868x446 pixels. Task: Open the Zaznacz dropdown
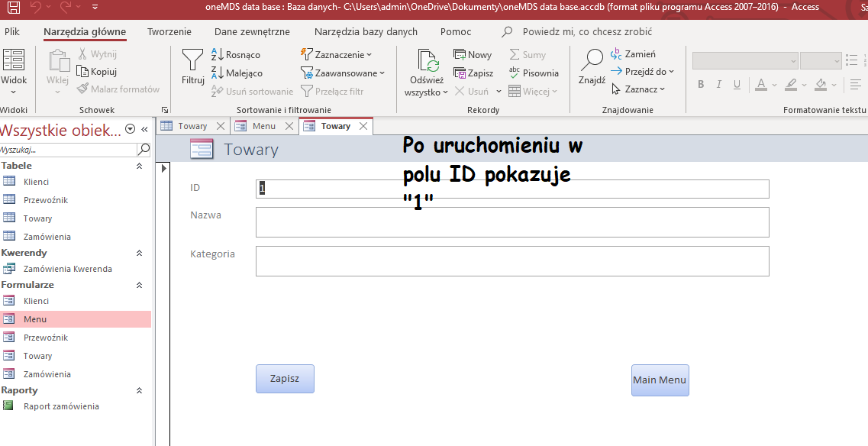pos(638,89)
